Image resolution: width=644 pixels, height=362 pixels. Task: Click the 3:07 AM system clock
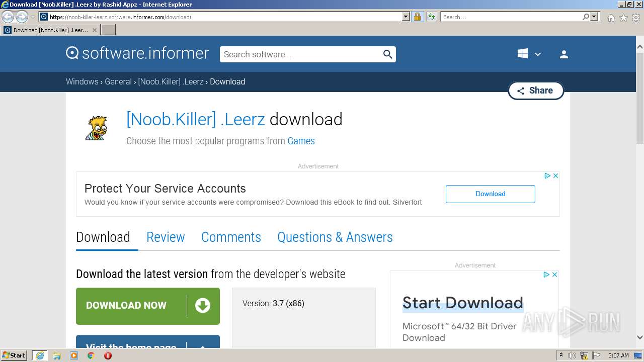pyautogui.click(x=618, y=355)
